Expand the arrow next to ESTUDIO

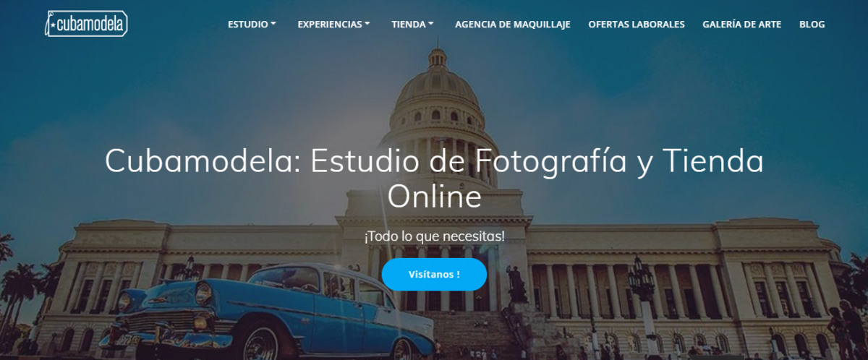(x=273, y=24)
